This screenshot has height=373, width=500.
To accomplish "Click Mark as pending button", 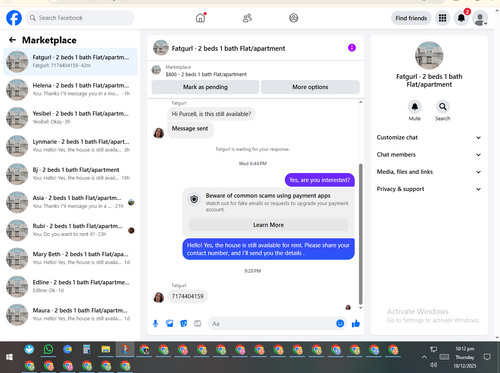I will (x=205, y=87).
